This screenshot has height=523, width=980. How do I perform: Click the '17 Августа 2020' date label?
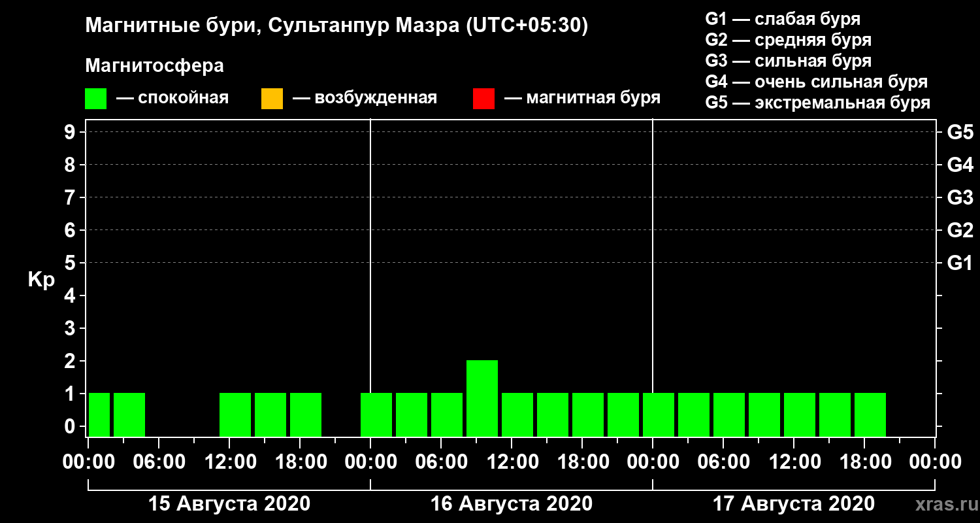pos(794,504)
